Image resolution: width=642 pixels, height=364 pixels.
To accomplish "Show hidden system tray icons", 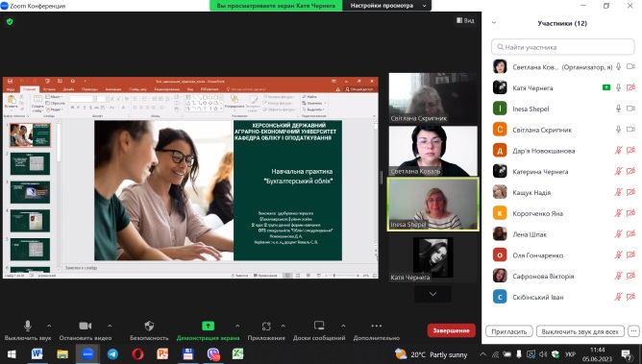I will (482, 354).
